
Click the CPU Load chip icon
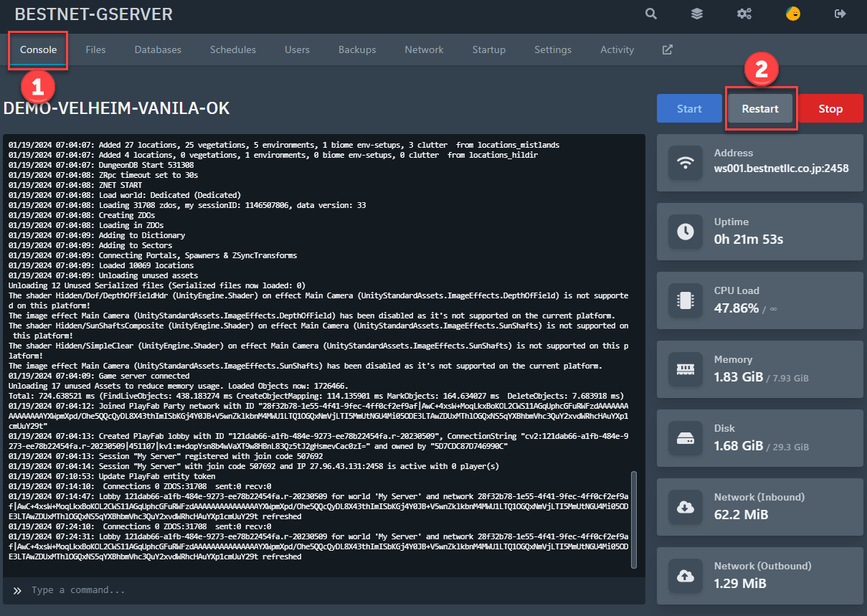tap(686, 300)
